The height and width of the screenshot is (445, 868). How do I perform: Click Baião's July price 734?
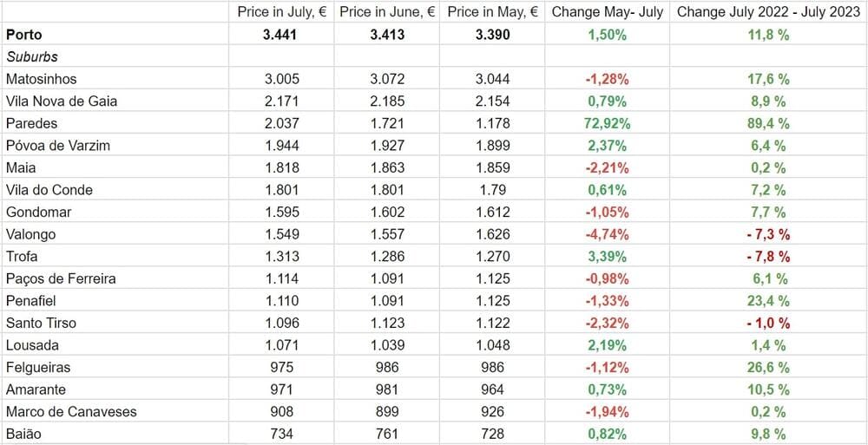281,435
